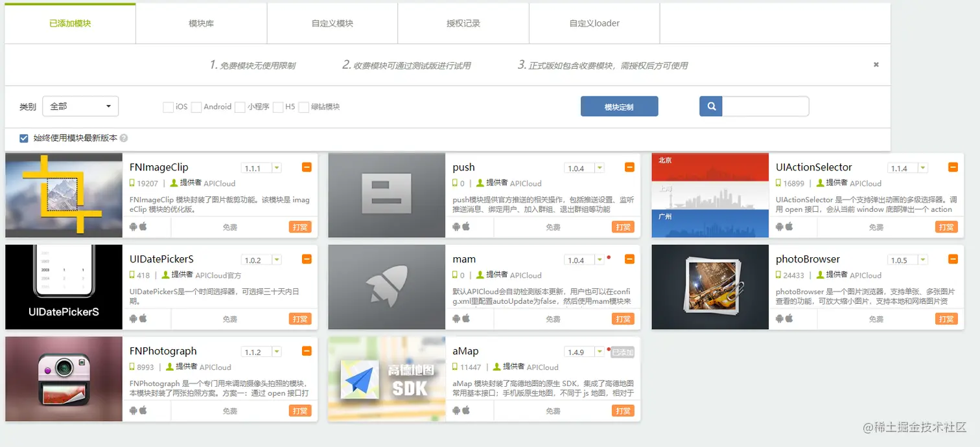The image size is (980, 447).
Task: Check the 小程序 filter checkbox
Action: tap(239, 107)
